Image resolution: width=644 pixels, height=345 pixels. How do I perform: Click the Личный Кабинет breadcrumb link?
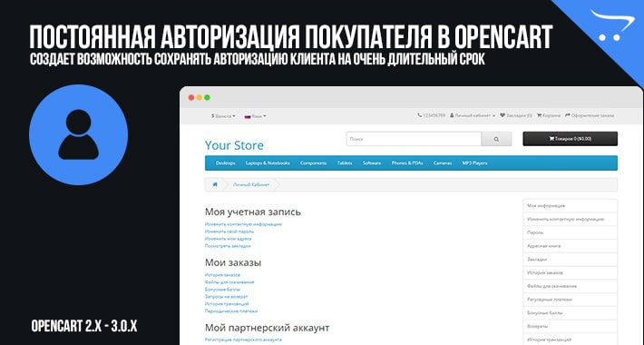click(251, 185)
